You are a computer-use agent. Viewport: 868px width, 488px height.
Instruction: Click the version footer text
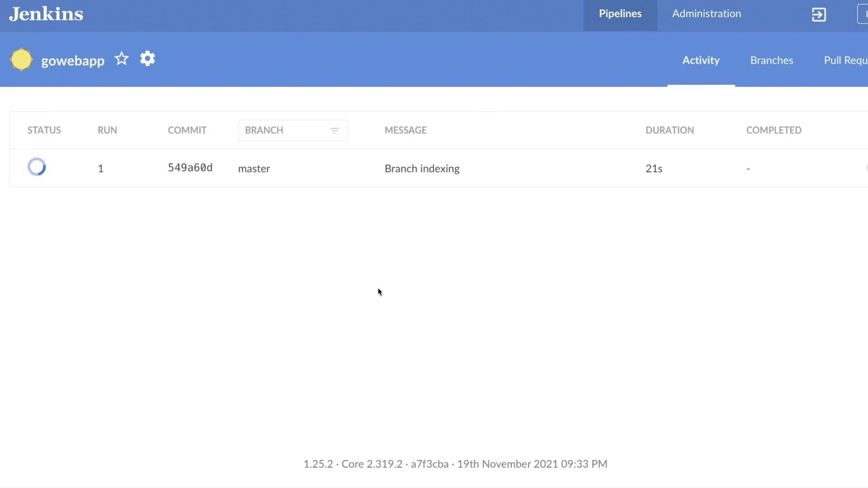(455, 464)
